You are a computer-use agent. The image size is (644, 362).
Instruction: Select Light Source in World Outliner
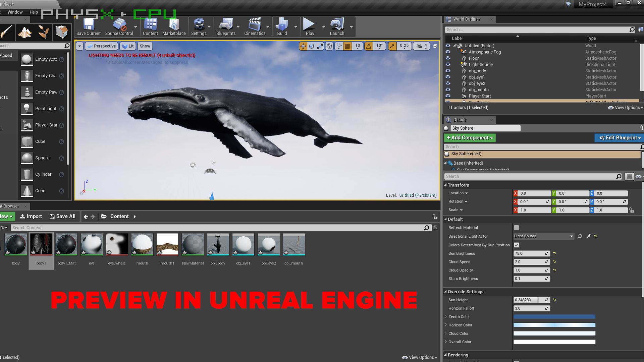pos(480,65)
